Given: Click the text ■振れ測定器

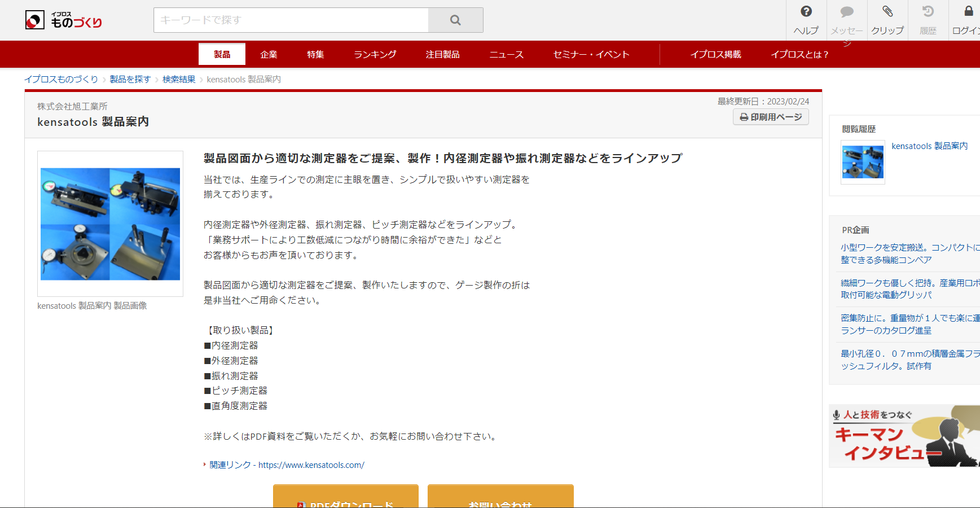Looking at the screenshot, I should coord(231,376).
